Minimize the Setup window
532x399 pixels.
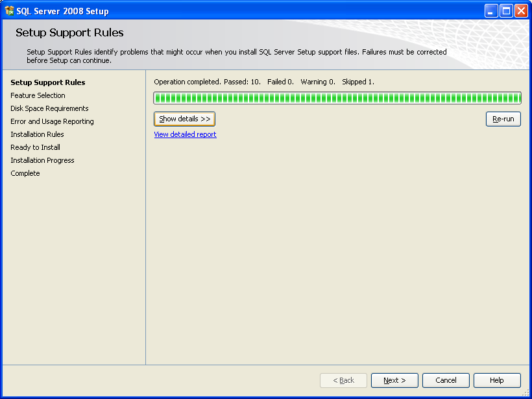tap(490, 11)
